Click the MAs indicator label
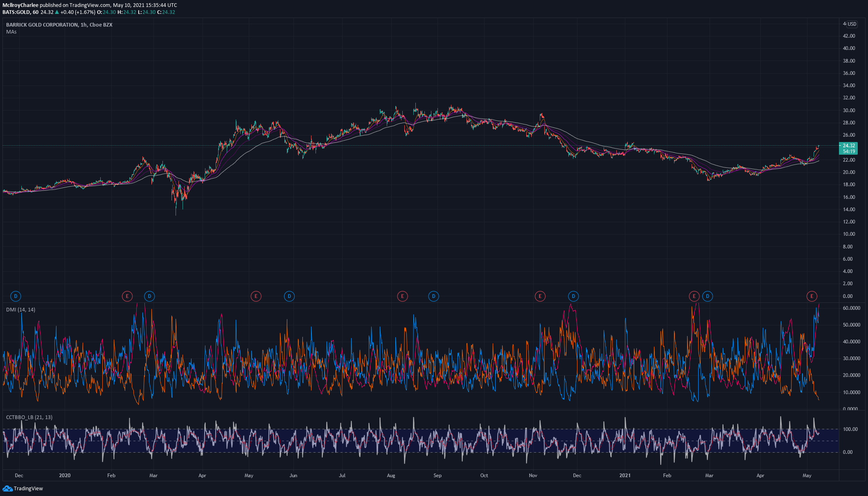Screen dimensions: 868x496 [x=11, y=32]
